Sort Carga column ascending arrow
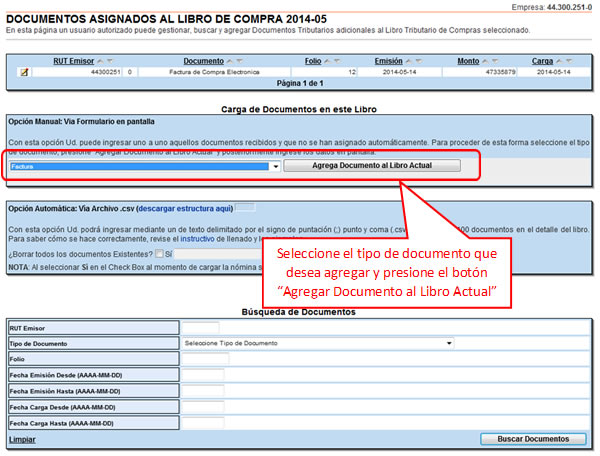 coord(559,61)
